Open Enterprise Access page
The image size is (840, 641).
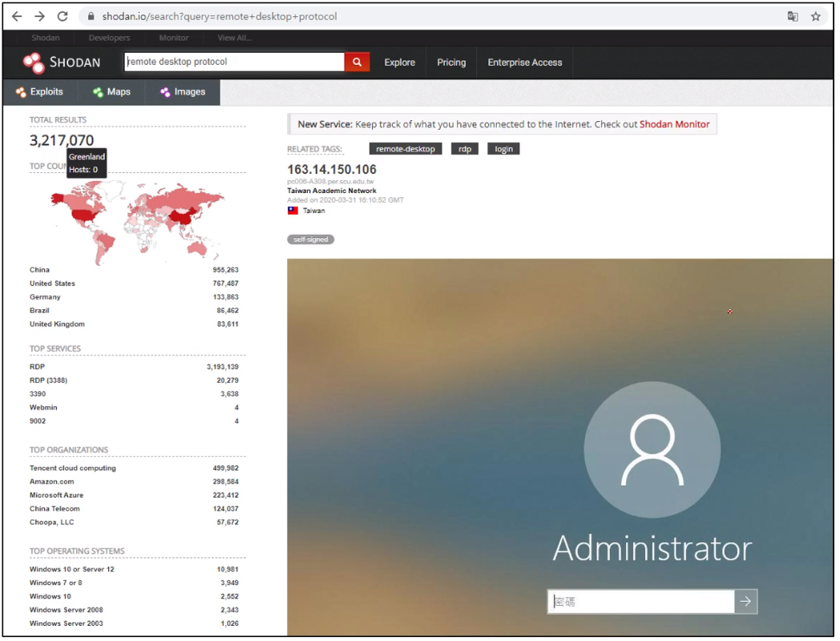(525, 62)
